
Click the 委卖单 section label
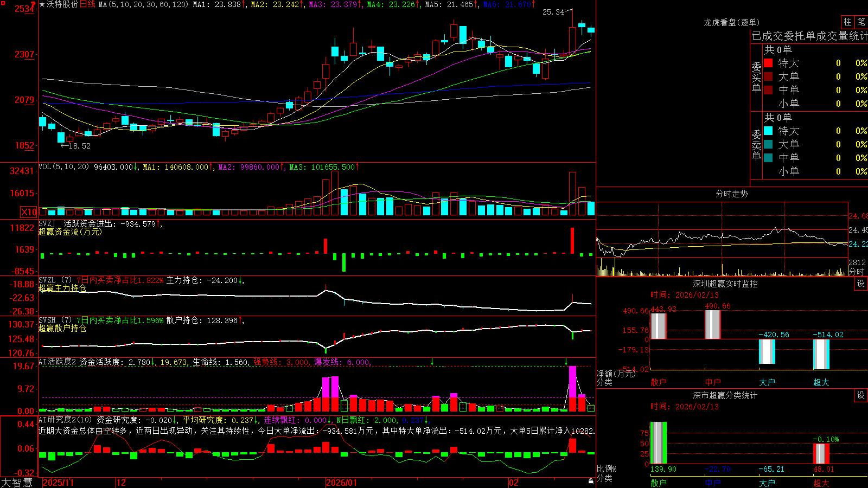click(756, 145)
